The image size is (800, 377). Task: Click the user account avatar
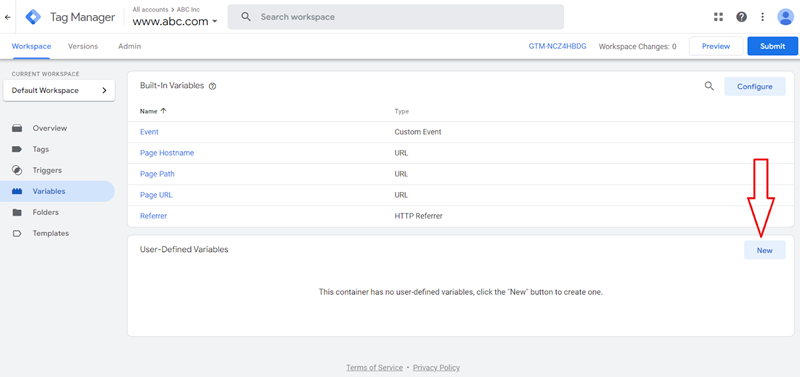pyautogui.click(x=785, y=17)
